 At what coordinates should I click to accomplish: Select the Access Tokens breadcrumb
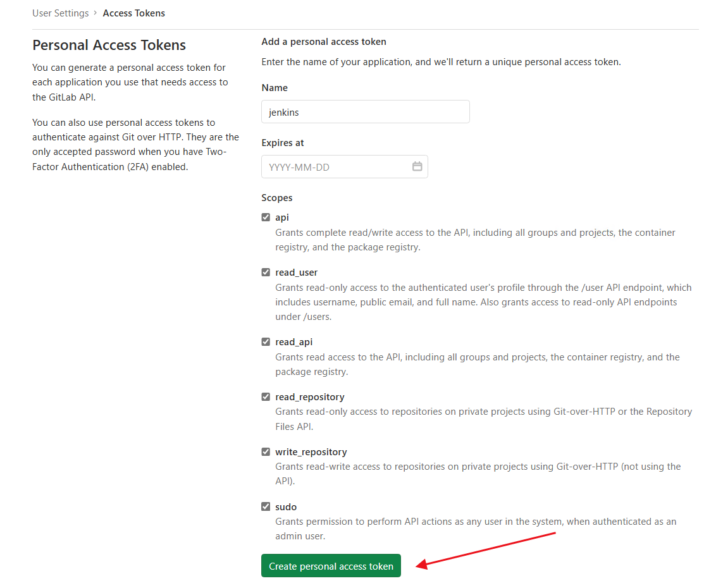point(134,13)
